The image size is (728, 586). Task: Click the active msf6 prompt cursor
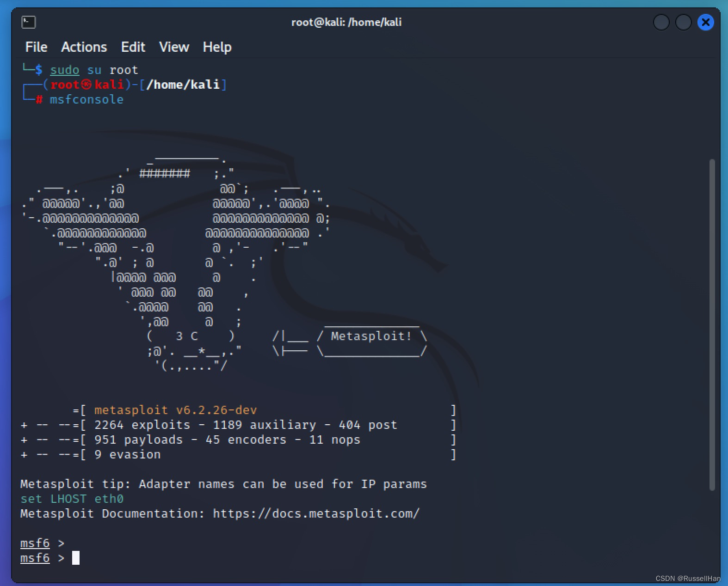pyautogui.click(x=76, y=558)
